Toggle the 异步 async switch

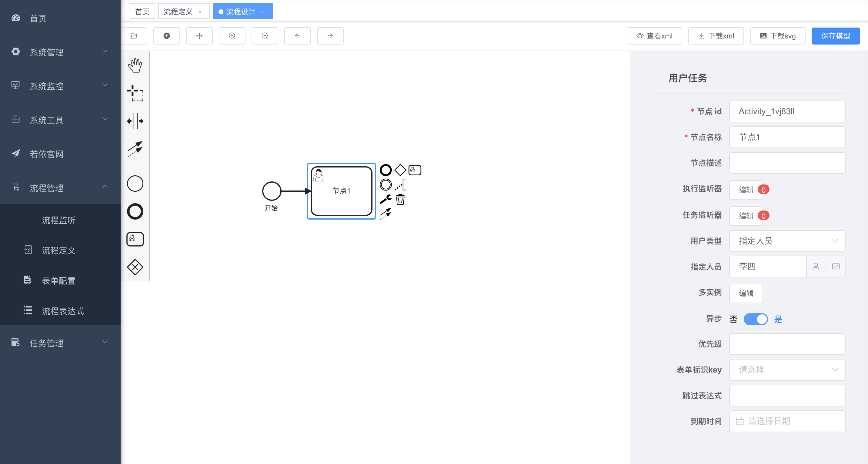[x=756, y=319]
